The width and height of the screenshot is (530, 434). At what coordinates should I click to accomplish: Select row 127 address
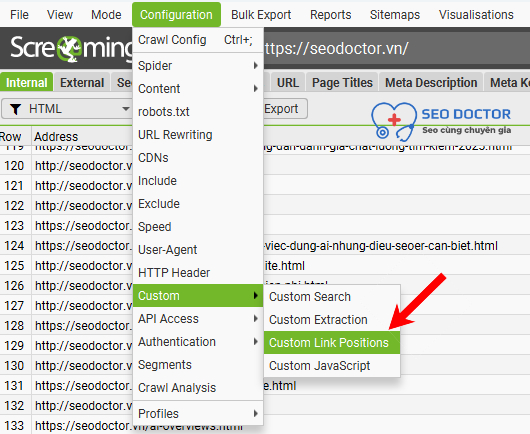[x=83, y=305]
